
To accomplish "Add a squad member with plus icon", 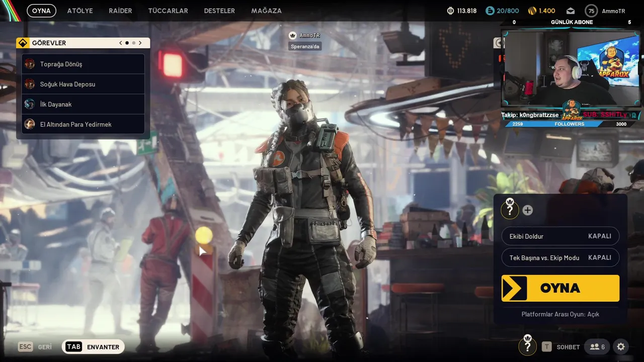I will tap(527, 210).
